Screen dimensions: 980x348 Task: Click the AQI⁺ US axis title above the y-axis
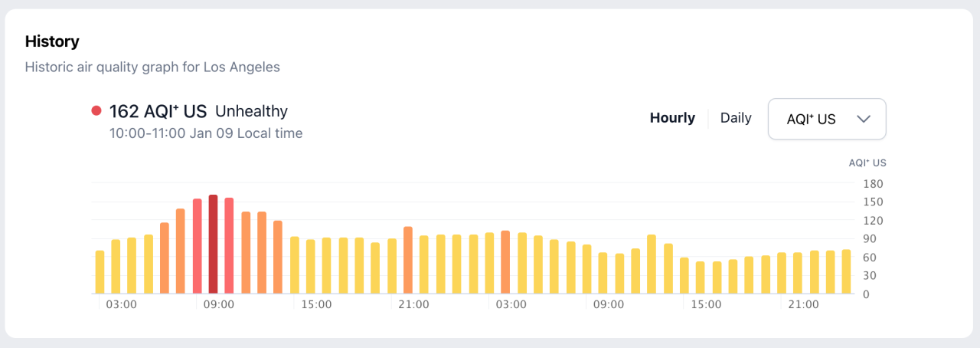867,163
